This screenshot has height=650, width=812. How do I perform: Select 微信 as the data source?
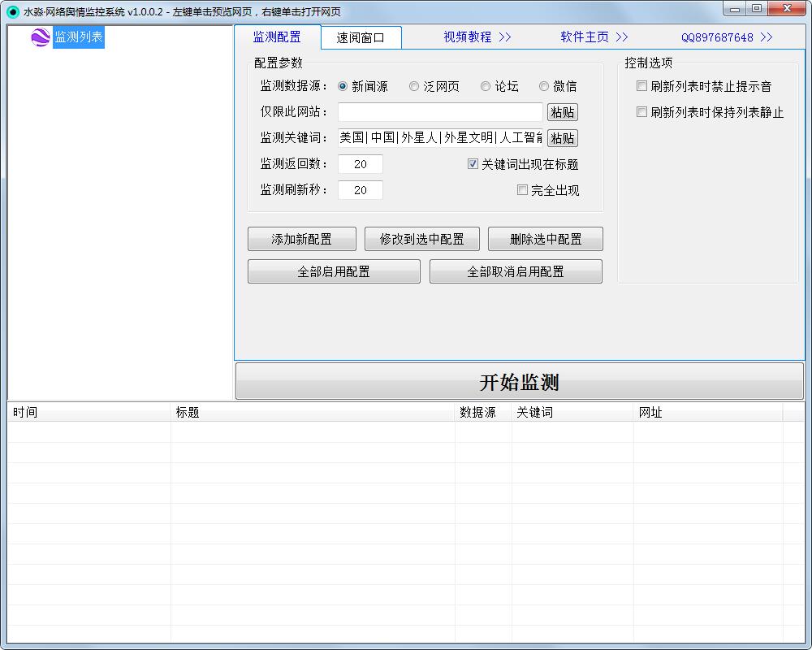[x=543, y=86]
